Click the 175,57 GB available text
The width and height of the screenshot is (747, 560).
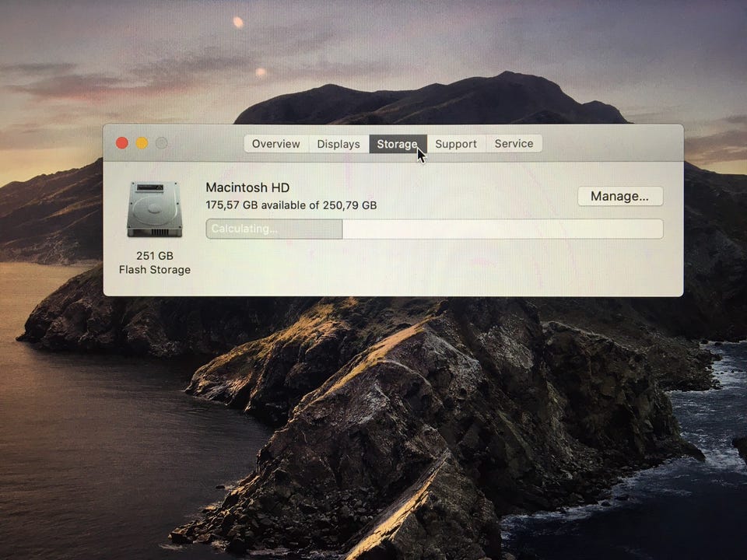(291, 205)
